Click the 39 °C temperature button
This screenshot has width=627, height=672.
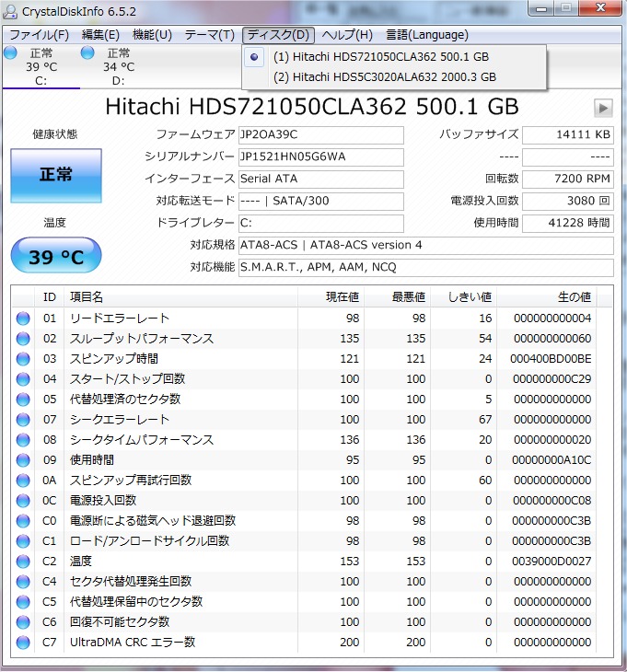pos(56,255)
